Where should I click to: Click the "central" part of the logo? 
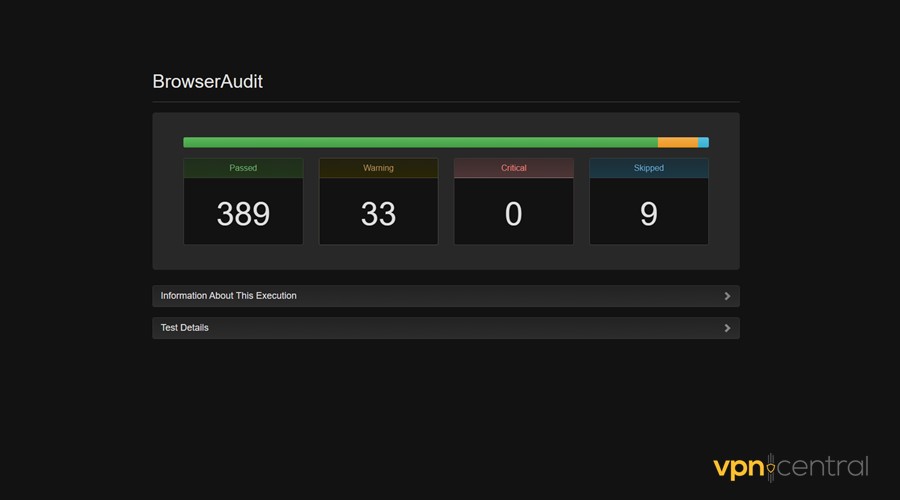[823, 467]
